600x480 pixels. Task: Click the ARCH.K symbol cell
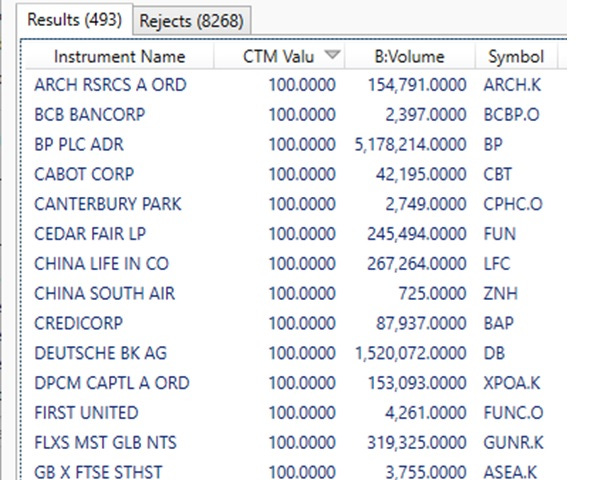point(512,85)
